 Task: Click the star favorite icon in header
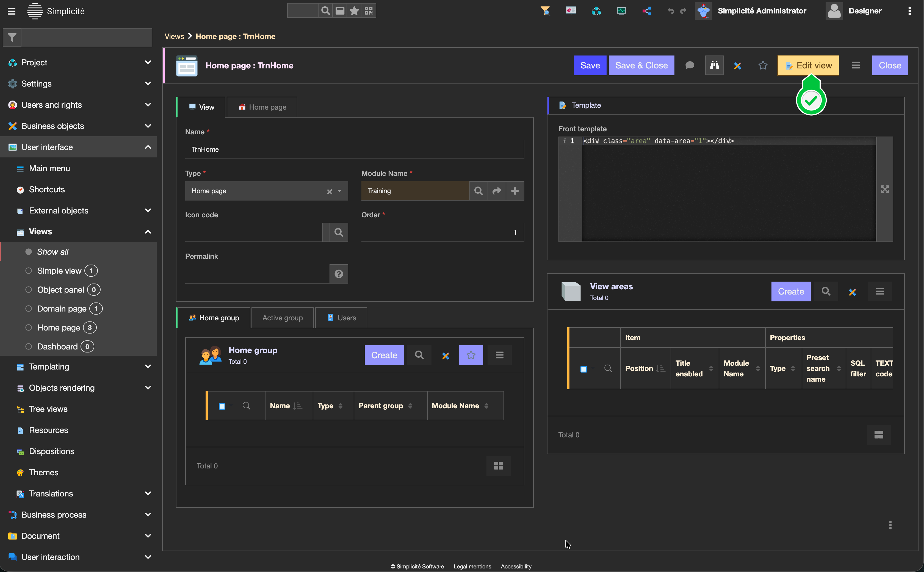click(763, 65)
